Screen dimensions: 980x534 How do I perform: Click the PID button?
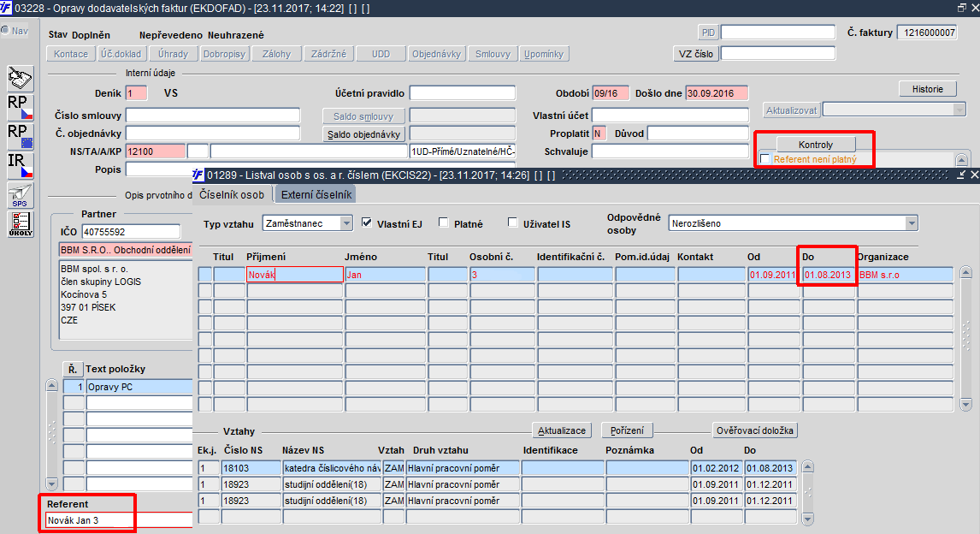tap(708, 33)
